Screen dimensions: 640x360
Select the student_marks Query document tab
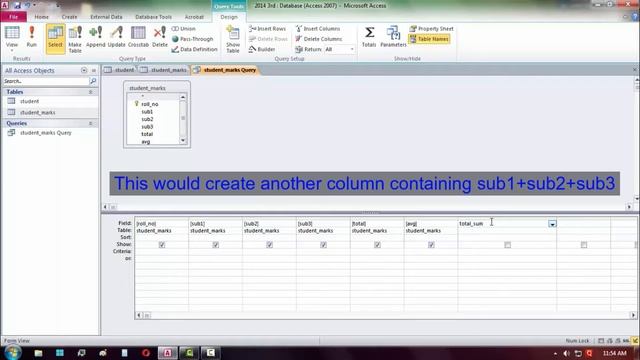[225, 70]
